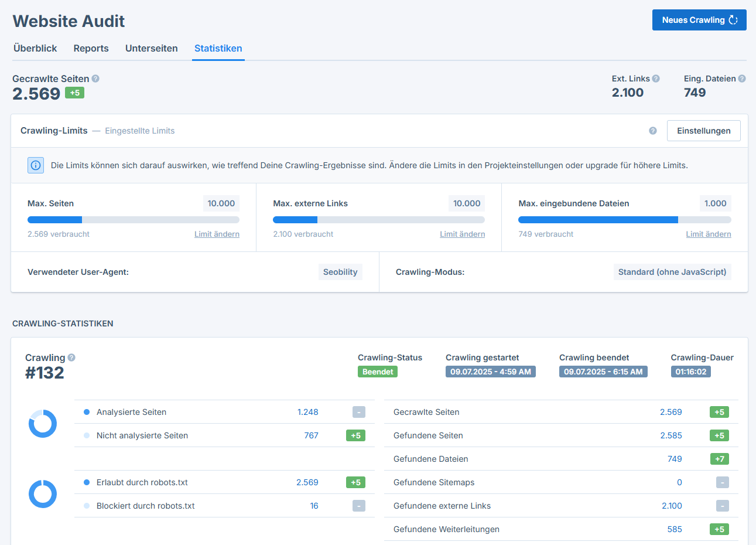This screenshot has height=545, width=756.
Task: Click the Seobility user-agent tag
Action: tap(340, 272)
